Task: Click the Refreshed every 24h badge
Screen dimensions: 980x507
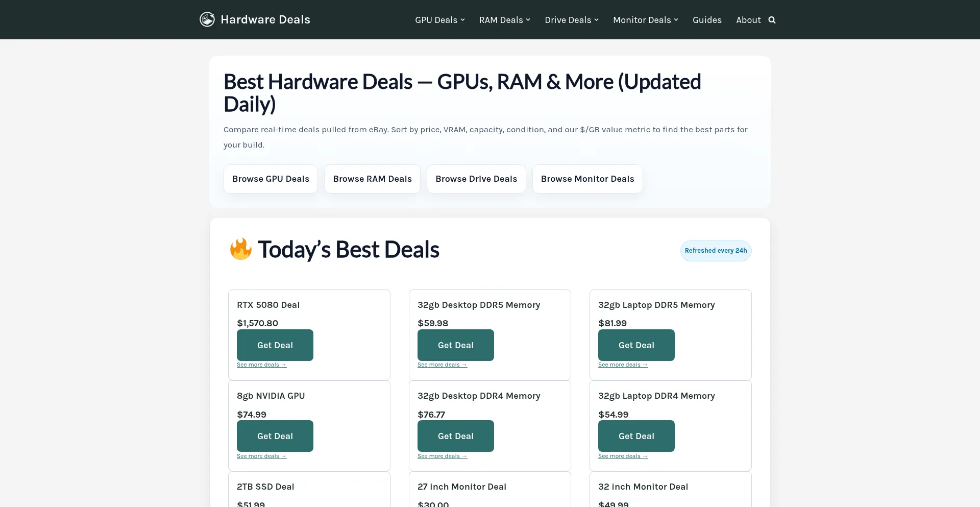Action: (716, 251)
